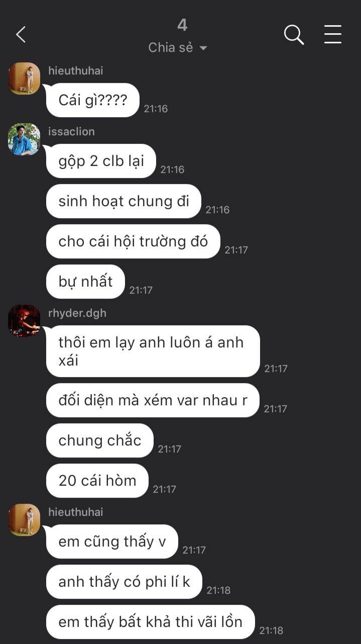Expand the Chia sẻ dropdown arrow
361x644 pixels.
[203, 48]
